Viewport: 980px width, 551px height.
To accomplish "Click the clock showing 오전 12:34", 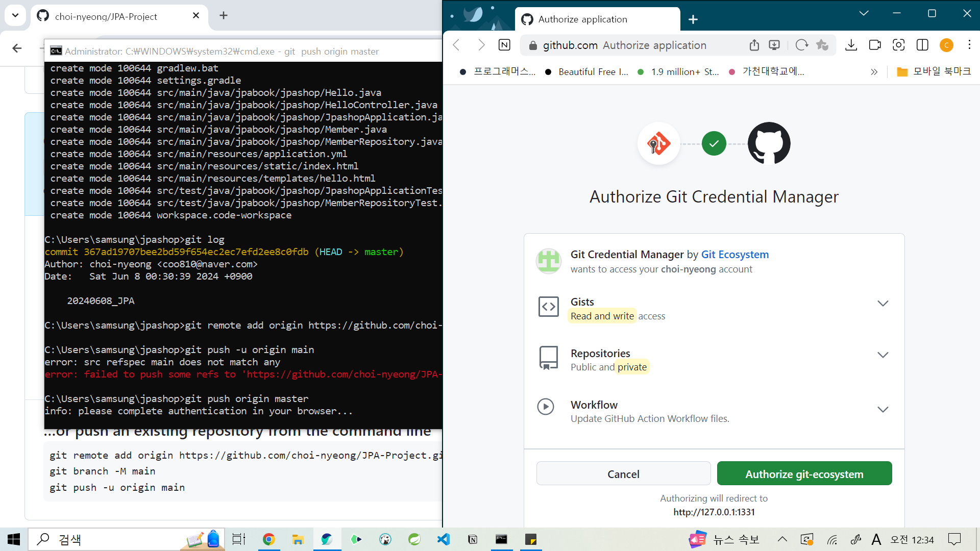I will click(x=912, y=540).
